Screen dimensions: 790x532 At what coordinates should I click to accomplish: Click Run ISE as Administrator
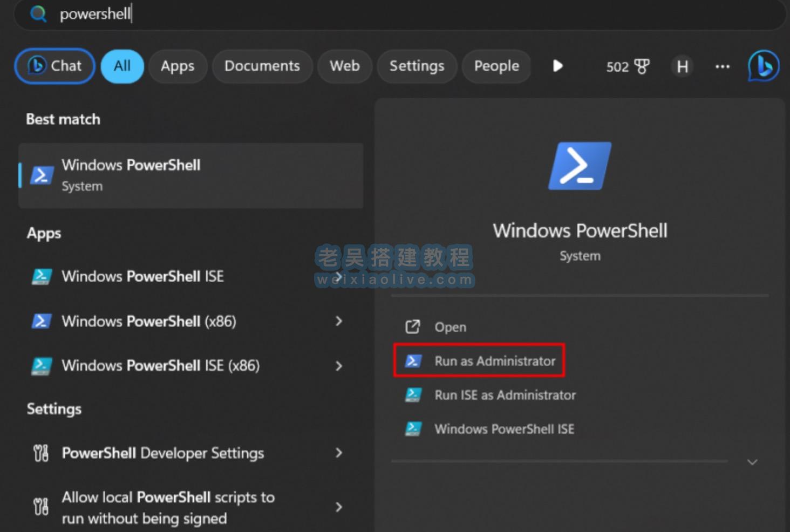(505, 395)
